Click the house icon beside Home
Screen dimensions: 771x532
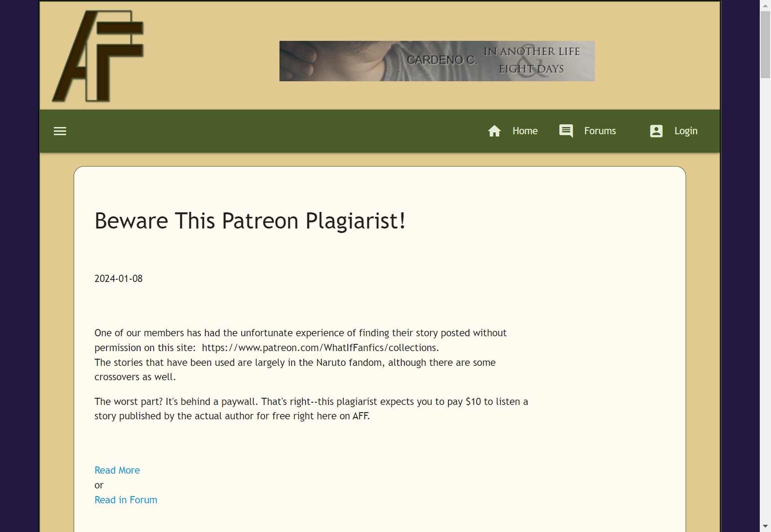pyautogui.click(x=494, y=131)
